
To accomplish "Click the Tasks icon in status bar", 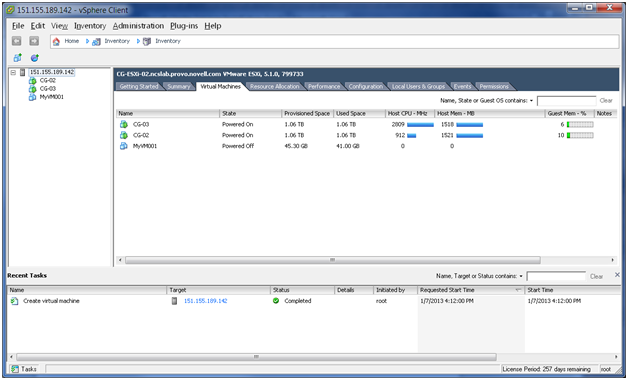I will pos(15,369).
